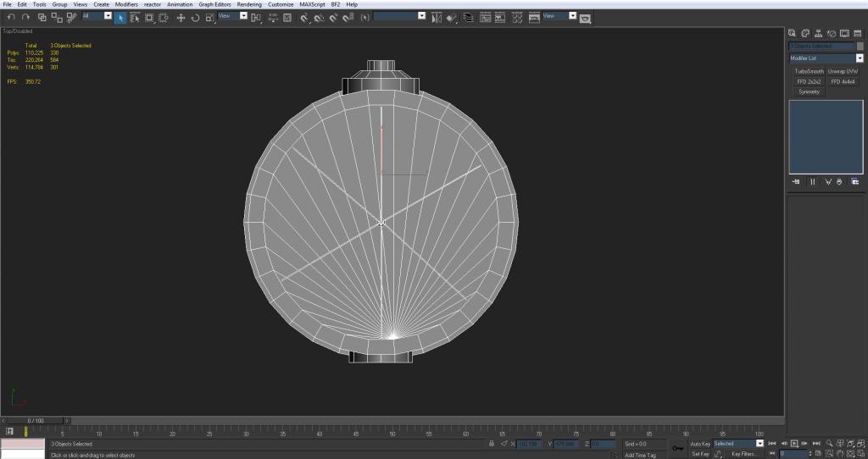This screenshot has height=459, width=868.
Task: Toggle Set Key mode
Action: click(x=699, y=454)
